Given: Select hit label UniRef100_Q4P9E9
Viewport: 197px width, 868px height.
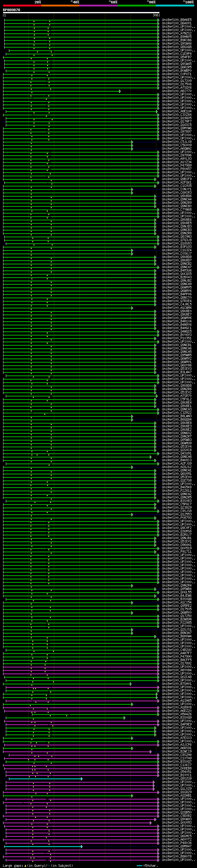Looking at the screenshot, I should tap(177, 724).
